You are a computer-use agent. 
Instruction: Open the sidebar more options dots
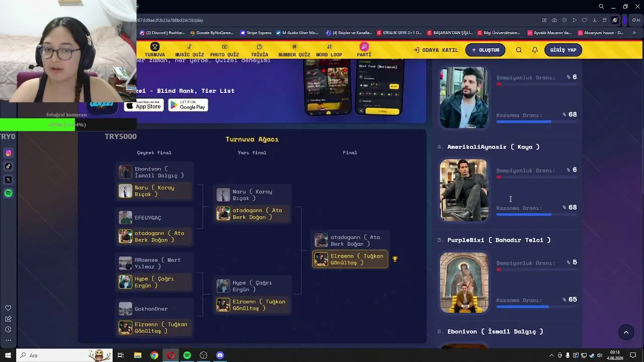(x=8, y=340)
